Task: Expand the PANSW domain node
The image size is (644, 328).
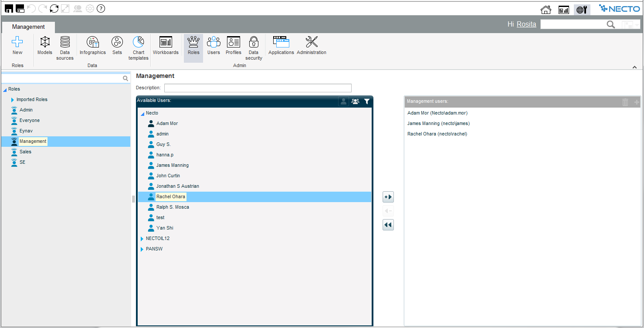Action: [142, 249]
